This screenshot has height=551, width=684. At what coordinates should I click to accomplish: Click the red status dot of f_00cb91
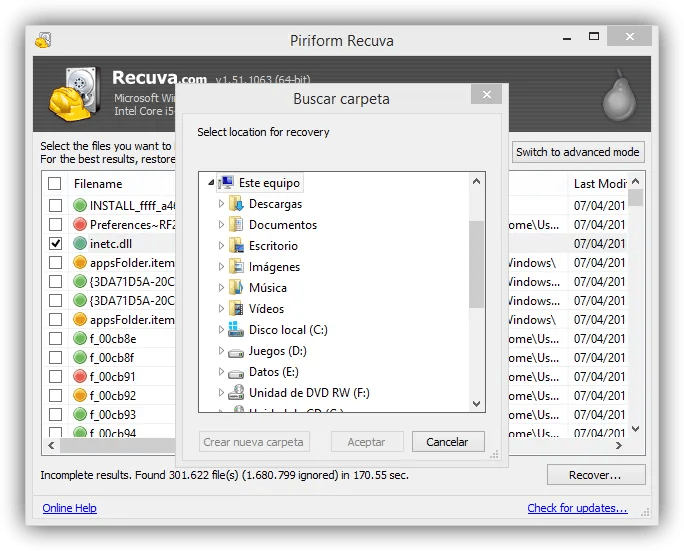[x=79, y=376]
